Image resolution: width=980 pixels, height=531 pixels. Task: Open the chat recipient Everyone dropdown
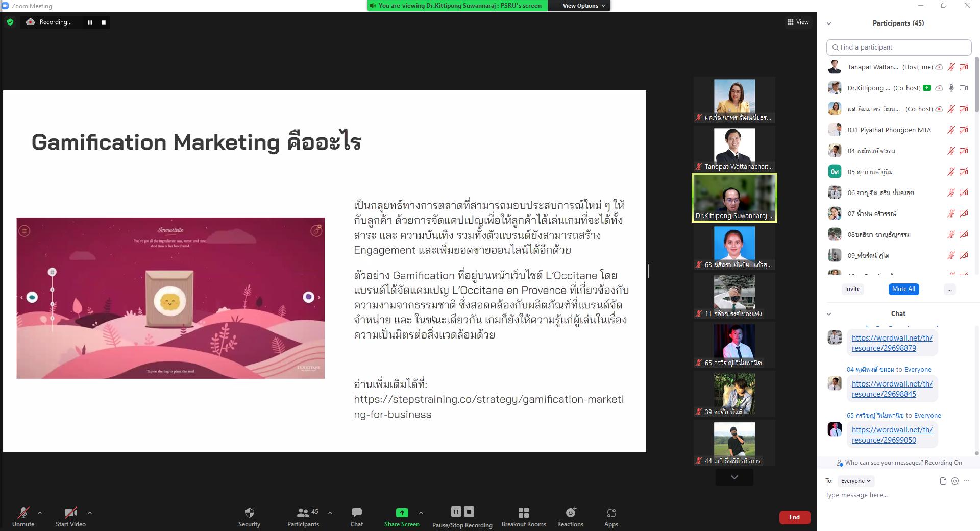[856, 481]
